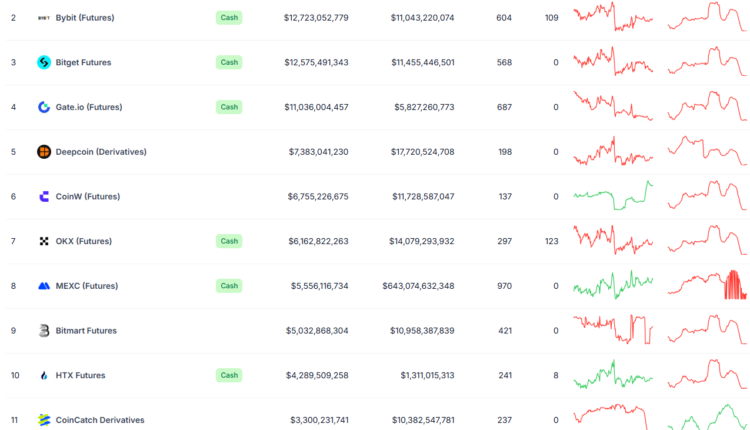Open the Deepcoin (Derivatives) exchange page
The height and width of the screenshot is (430, 750).
[x=101, y=152]
